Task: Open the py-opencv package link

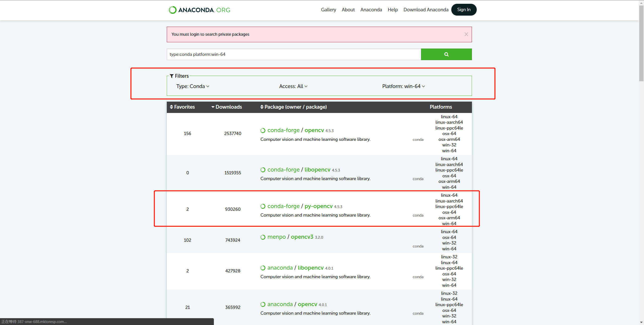Action: click(318, 206)
